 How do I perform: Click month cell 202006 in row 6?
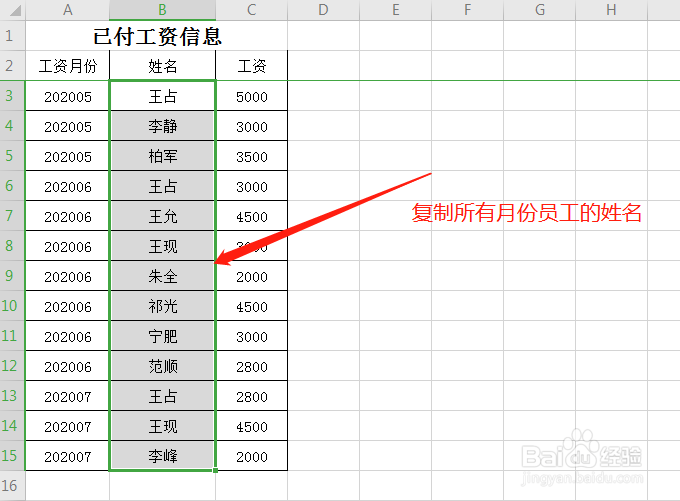point(67,186)
